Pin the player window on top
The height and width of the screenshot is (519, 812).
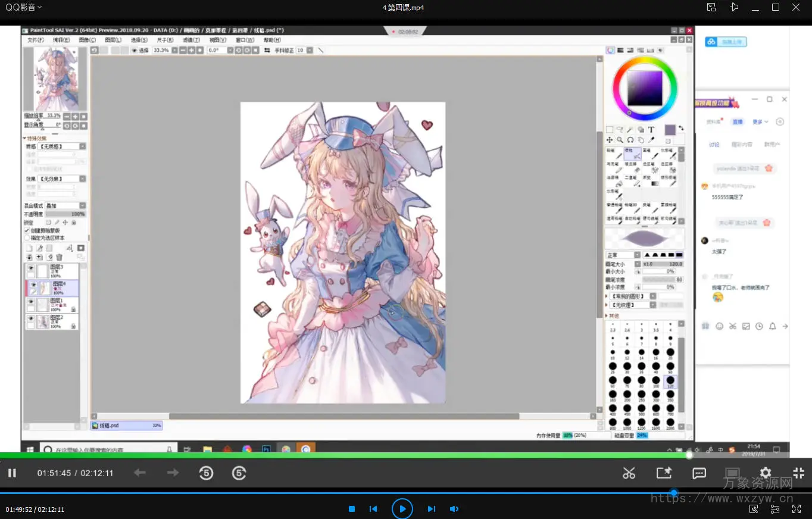(x=733, y=7)
